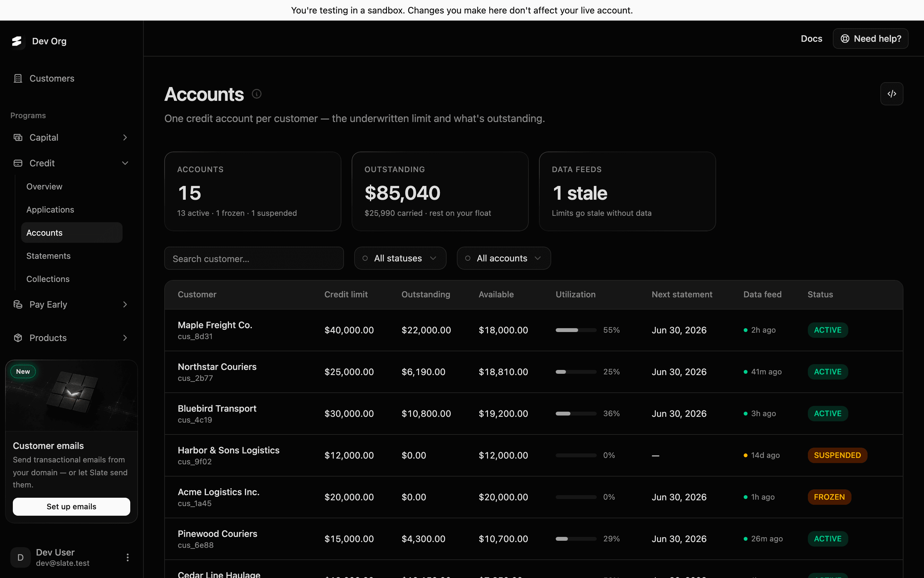Viewport: 924px width, 578px height.
Task: Sort by the Credit limit column header
Action: click(x=346, y=294)
